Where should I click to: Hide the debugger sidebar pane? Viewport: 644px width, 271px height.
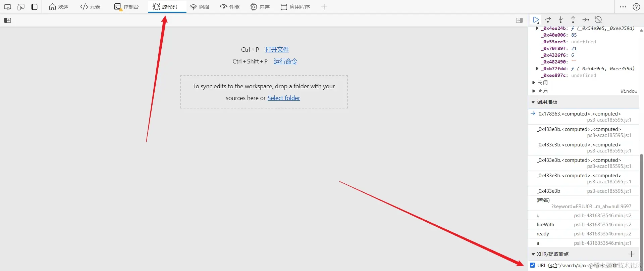519,20
